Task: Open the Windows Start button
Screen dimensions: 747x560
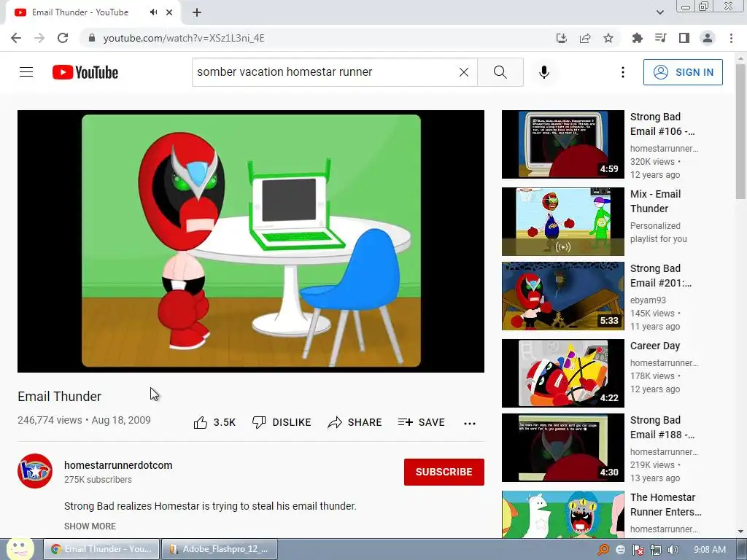Action: click(x=20, y=549)
